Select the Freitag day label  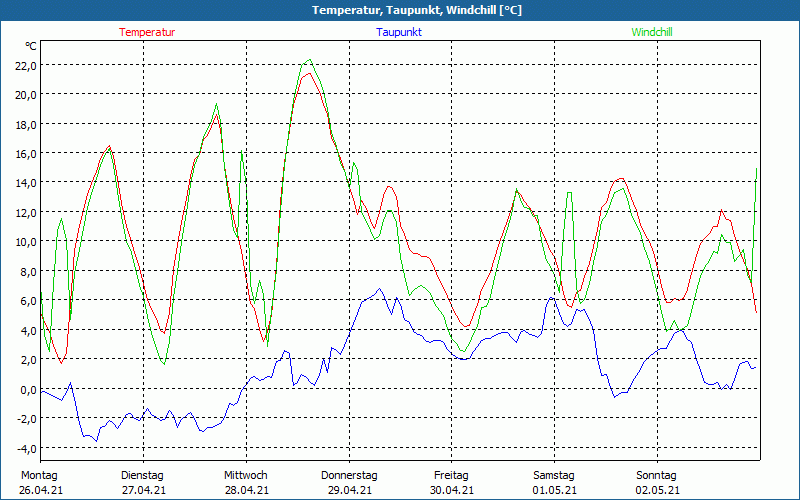coord(452,475)
